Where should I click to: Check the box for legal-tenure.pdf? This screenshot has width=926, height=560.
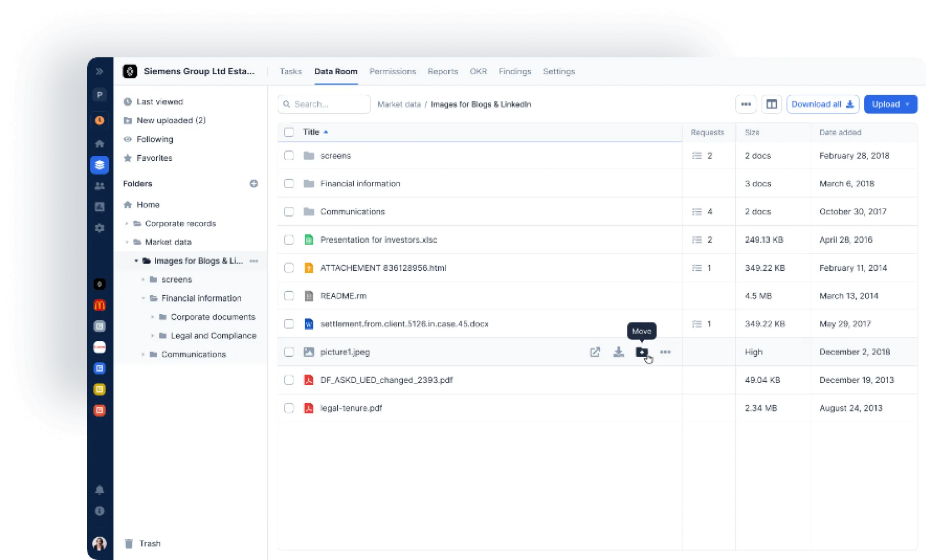click(x=289, y=408)
